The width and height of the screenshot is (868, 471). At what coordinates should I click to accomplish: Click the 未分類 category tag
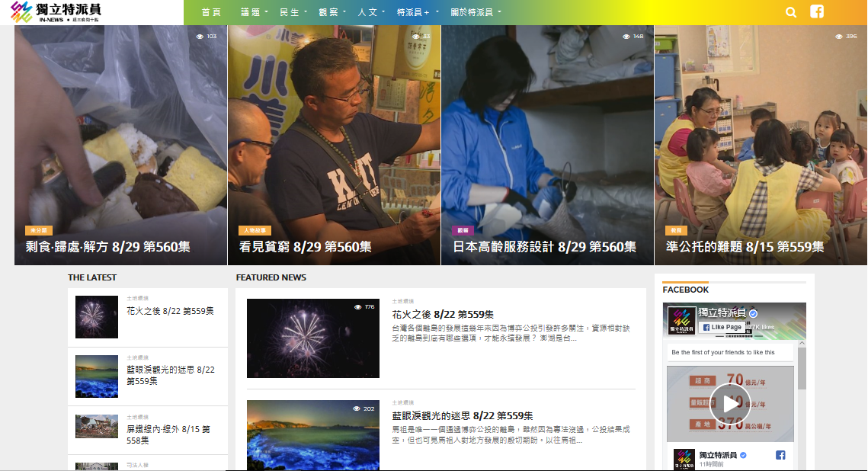[39, 230]
